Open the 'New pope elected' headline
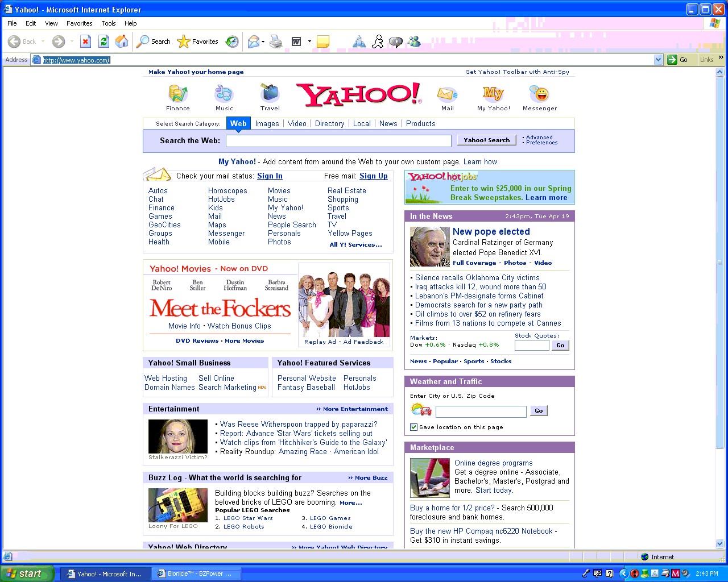This screenshot has width=728, height=582. click(x=491, y=231)
